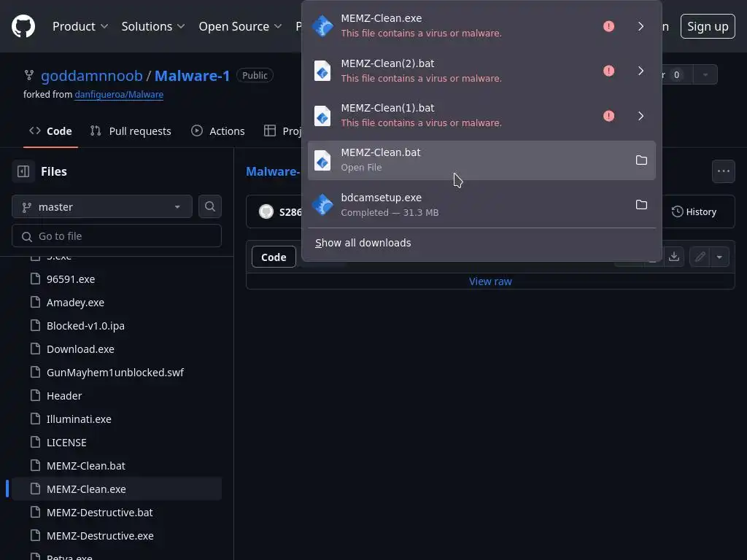Expand the Open Source menu
747x560 pixels.
point(240,26)
